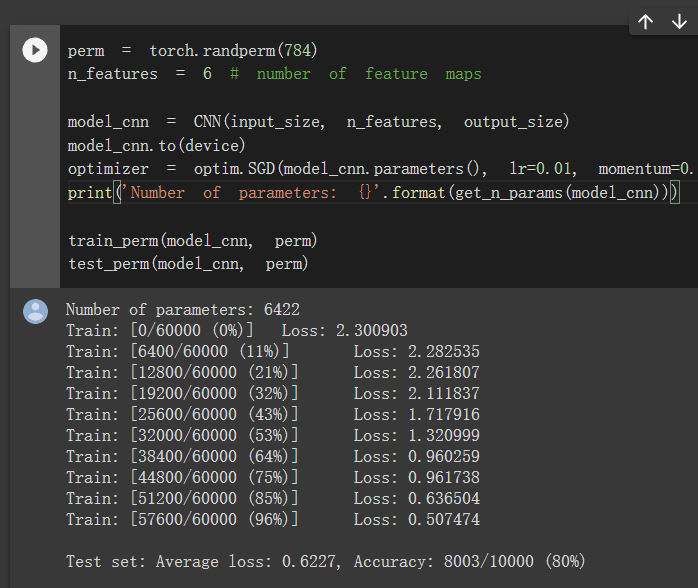This screenshot has width=698, height=588.
Task: Click the output line with Loss: 0.507474
Action: (x=273, y=519)
